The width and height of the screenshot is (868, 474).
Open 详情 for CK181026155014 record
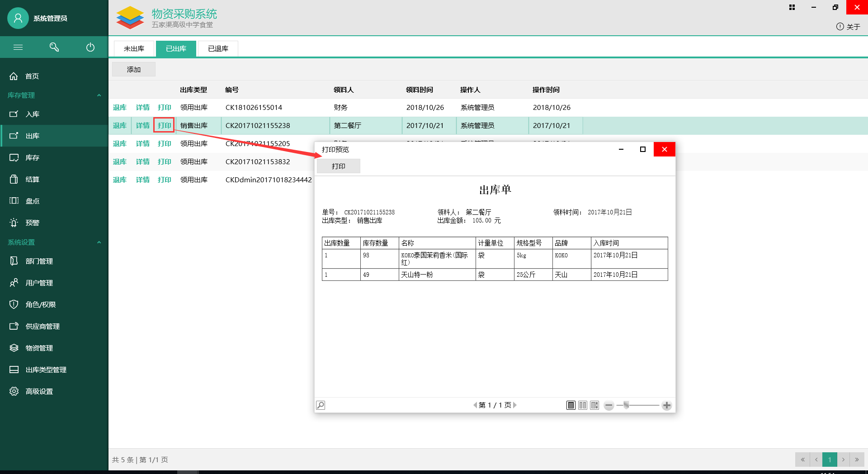(142, 107)
